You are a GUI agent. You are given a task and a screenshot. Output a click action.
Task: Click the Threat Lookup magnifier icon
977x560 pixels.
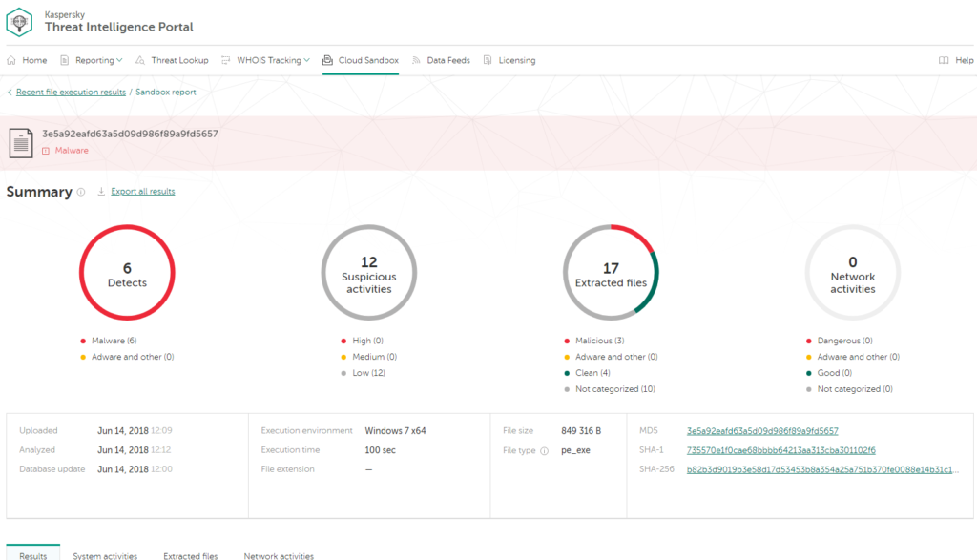point(140,60)
